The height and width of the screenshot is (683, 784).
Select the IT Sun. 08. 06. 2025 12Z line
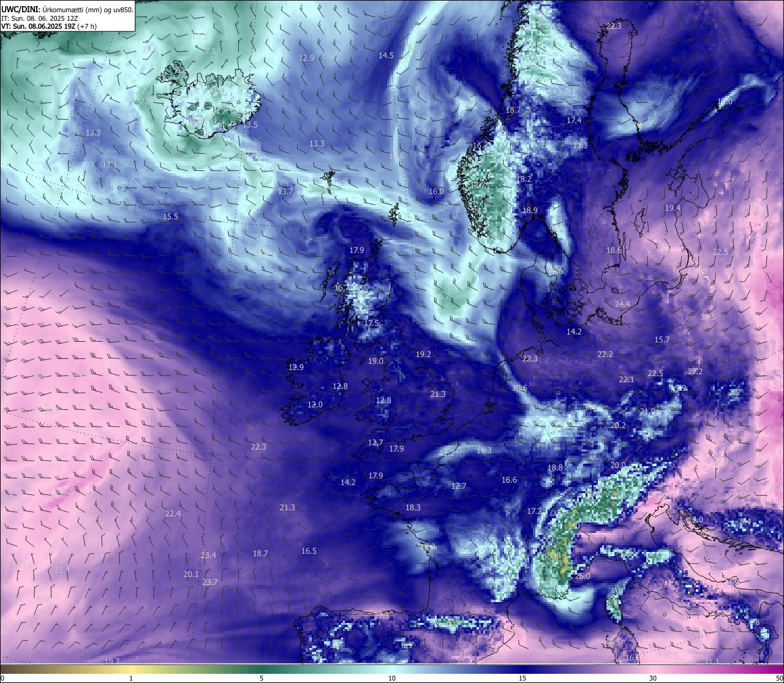point(40,18)
